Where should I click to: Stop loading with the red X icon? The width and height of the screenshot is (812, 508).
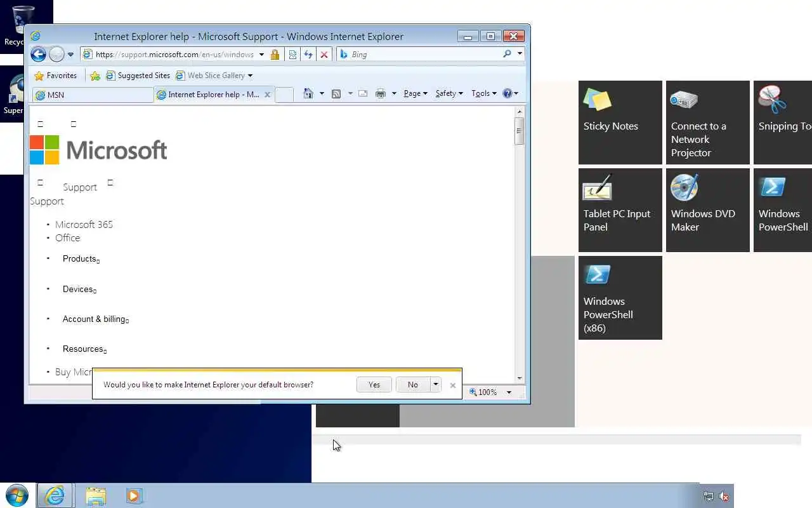coord(324,55)
